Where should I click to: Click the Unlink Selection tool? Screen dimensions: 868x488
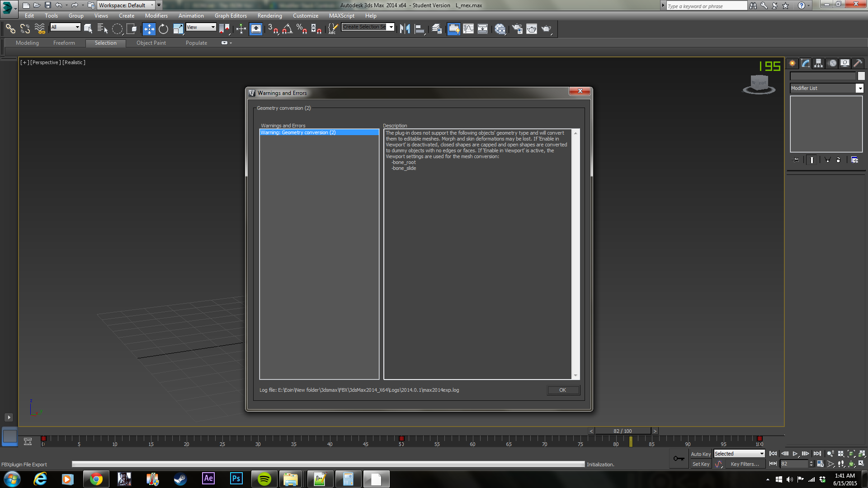25,29
